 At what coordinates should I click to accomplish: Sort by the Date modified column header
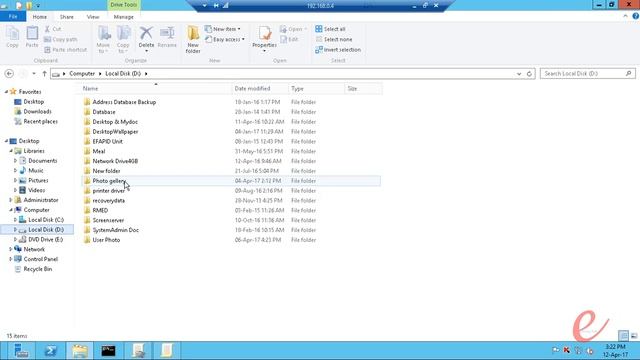click(x=260, y=89)
